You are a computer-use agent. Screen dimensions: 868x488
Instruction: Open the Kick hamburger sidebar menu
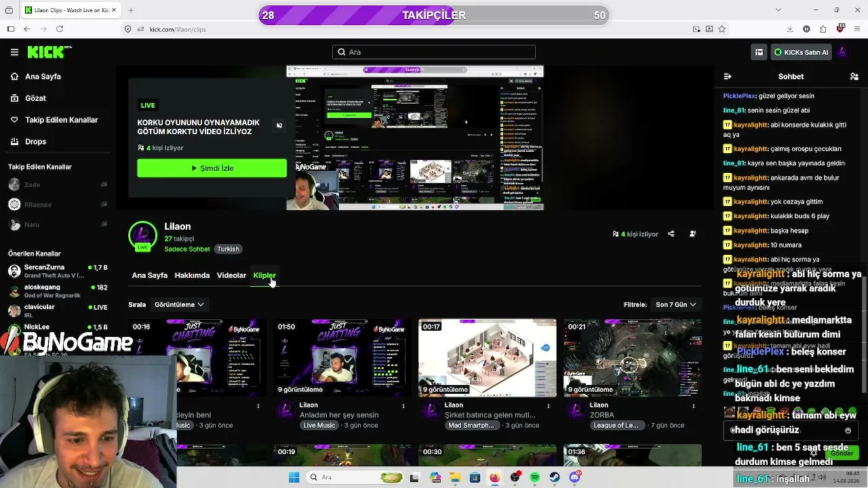14,52
